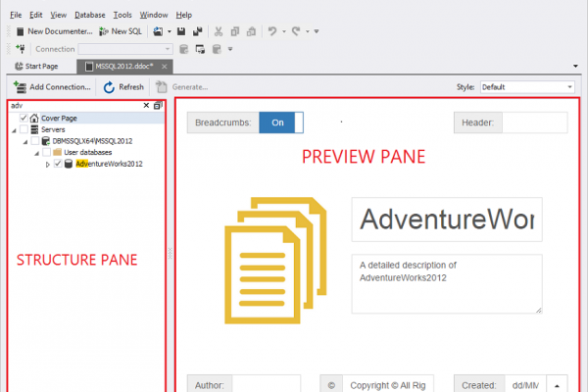This screenshot has height=392, width=588.
Task: Click the Open file toolbar icon
Action: pyautogui.click(x=158, y=31)
